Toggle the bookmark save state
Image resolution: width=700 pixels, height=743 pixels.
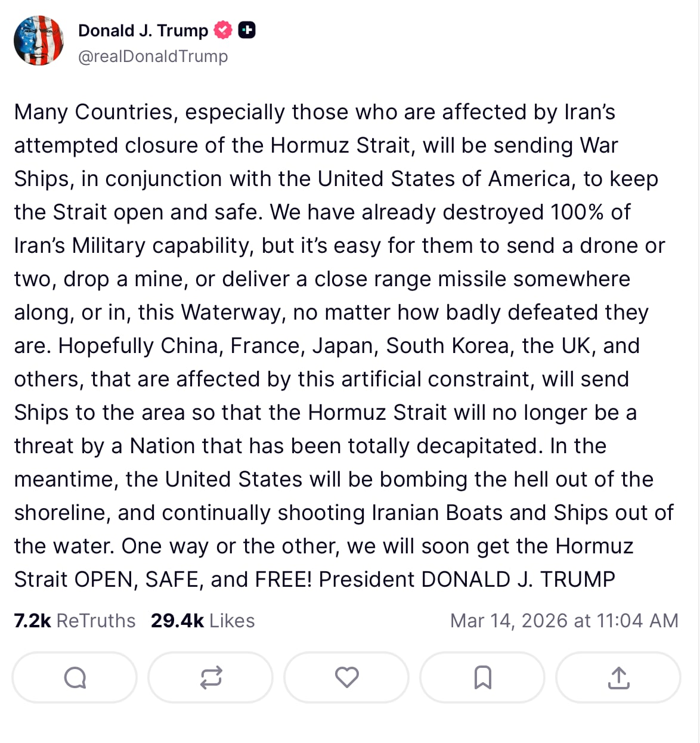[482, 677]
